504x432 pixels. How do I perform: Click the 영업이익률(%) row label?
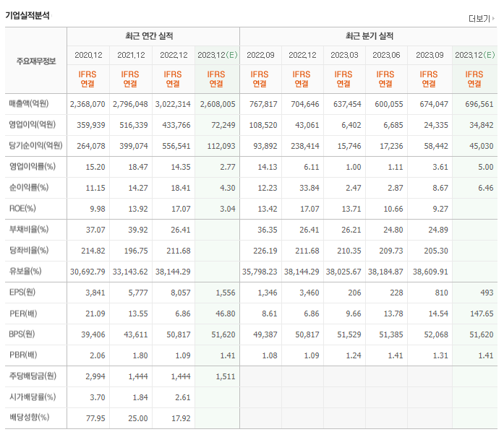coord(32,166)
